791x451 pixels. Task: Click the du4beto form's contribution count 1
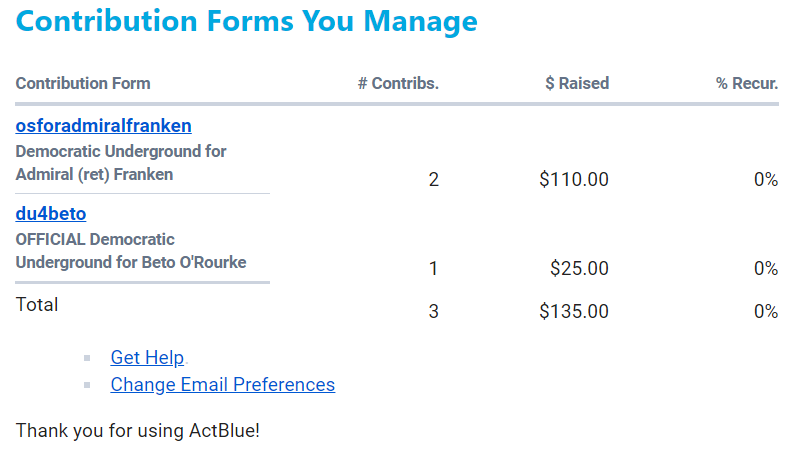[433, 268]
